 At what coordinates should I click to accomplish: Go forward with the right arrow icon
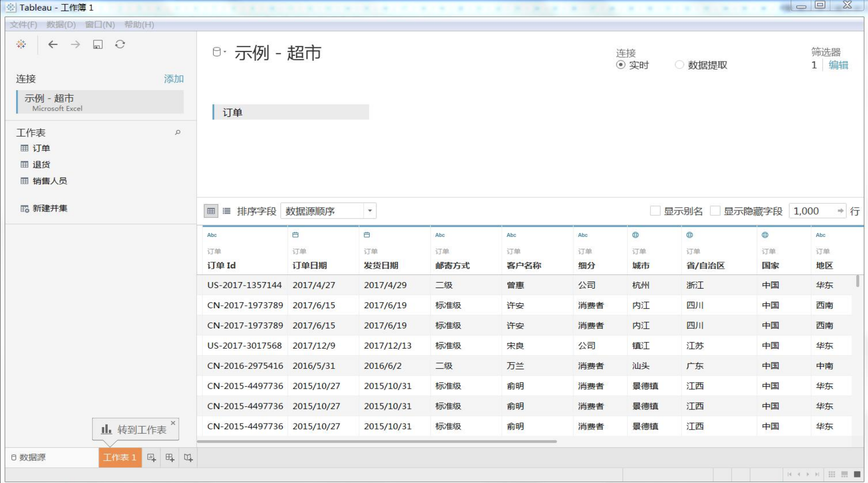click(76, 44)
